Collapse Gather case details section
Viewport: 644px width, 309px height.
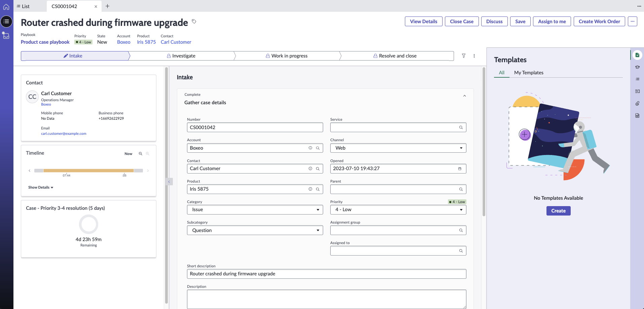(x=464, y=96)
